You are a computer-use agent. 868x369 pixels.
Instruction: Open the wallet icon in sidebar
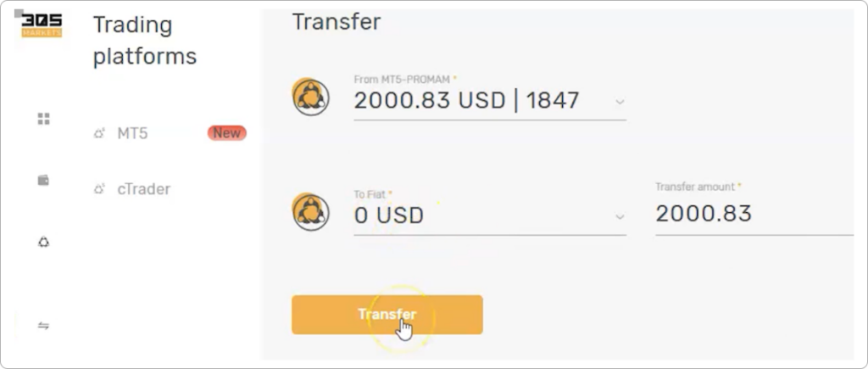click(x=43, y=180)
